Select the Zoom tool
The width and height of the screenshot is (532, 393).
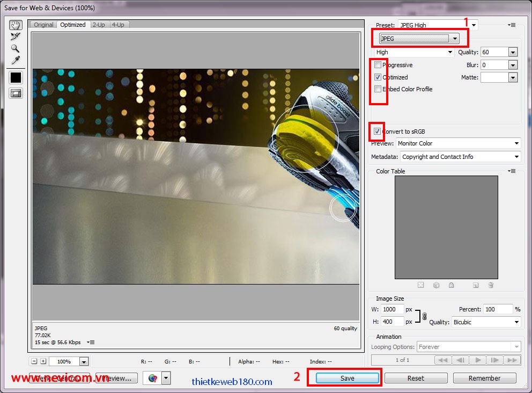[x=16, y=48]
